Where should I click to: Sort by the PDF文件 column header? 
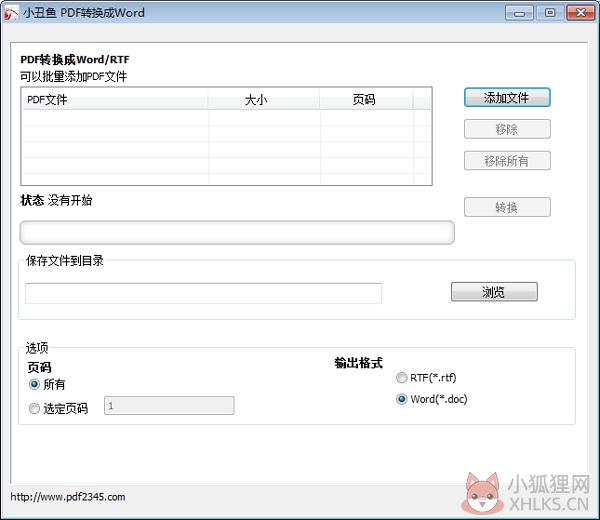[115, 99]
